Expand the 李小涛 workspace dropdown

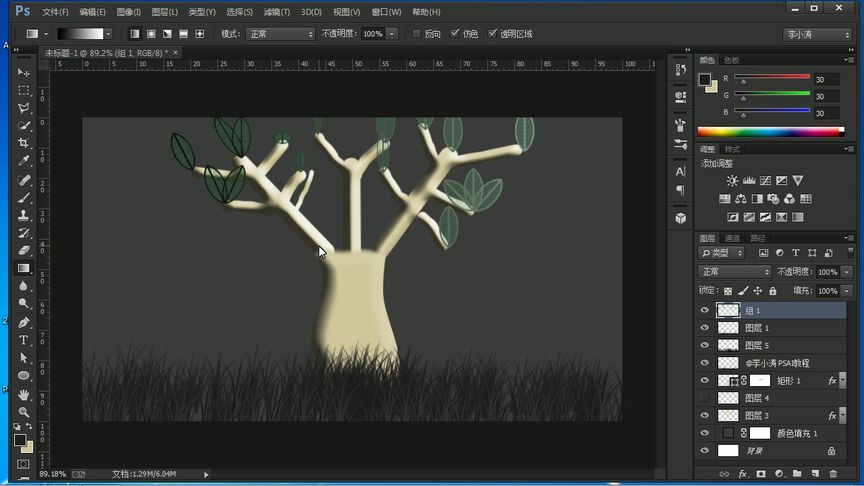coord(816,34)
